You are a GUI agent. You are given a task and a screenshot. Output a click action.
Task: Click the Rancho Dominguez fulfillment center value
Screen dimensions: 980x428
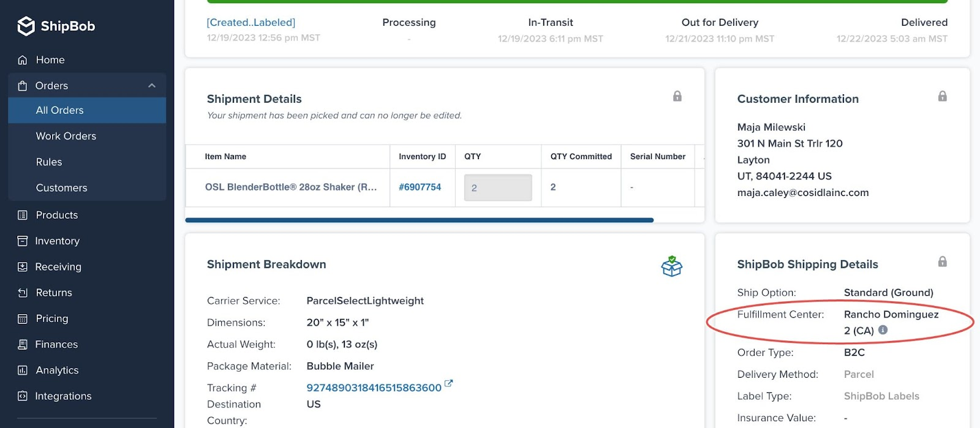891,322
